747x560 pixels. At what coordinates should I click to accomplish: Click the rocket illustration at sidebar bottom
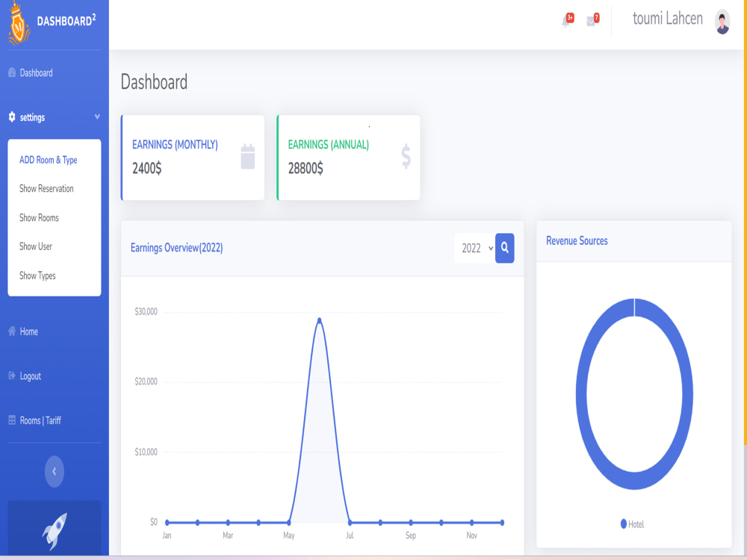55,530
